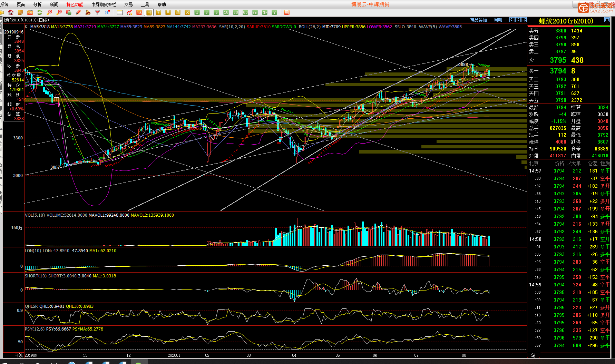This screenshot has height=364, width=615.
Task: Click the 周期 link above chart
Action: (x=498, y=20)
